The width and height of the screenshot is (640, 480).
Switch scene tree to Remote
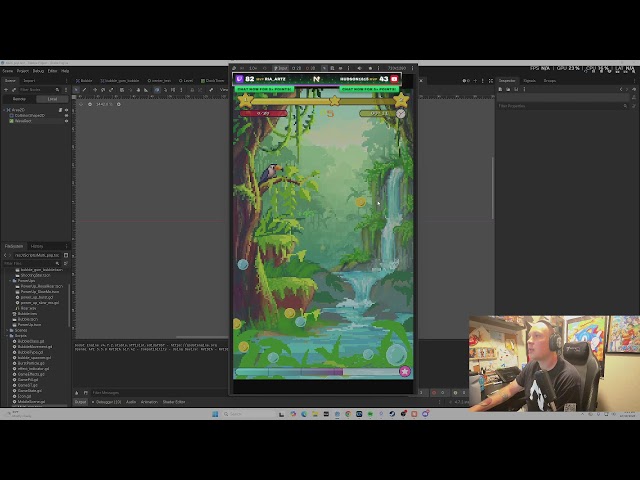click(19, 99)
